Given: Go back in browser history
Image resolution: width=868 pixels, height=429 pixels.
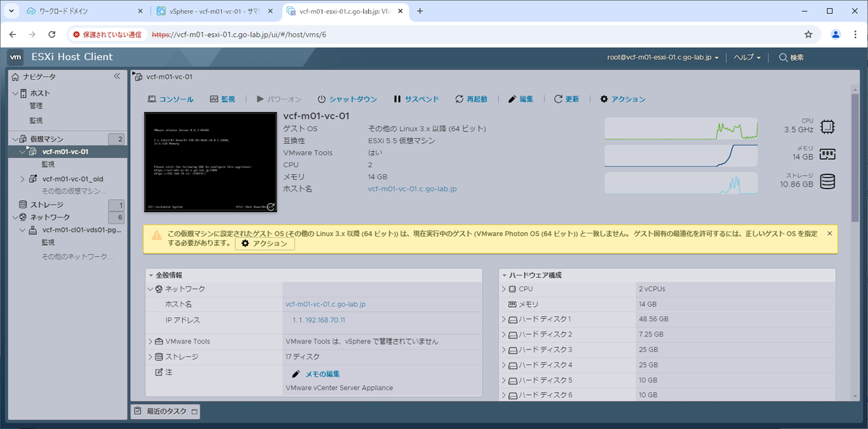Looking at the screenshot, I should tap(13, 34).
